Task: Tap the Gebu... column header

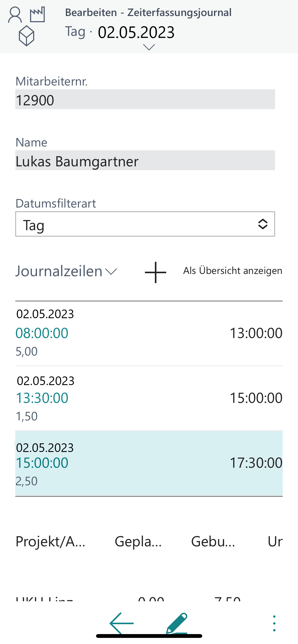Action: pos(213,541)
